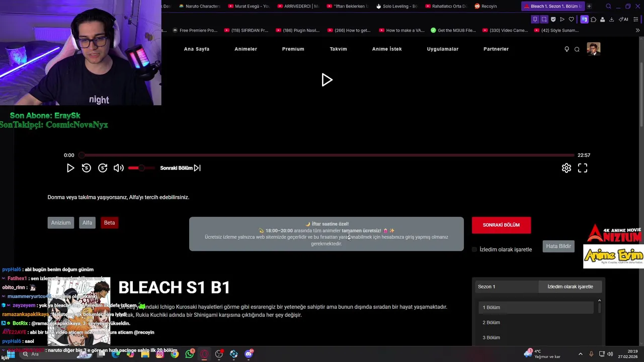The width and height of the screenshot is (644, 362).
Task: Adjust the red volume slider
Action: 141,168
